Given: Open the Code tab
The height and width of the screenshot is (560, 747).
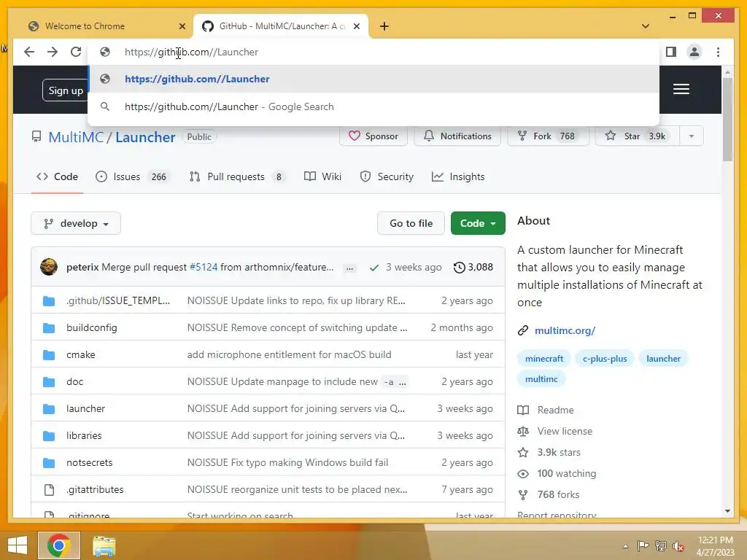Looking at the screenshot, I should click(57, 176).
